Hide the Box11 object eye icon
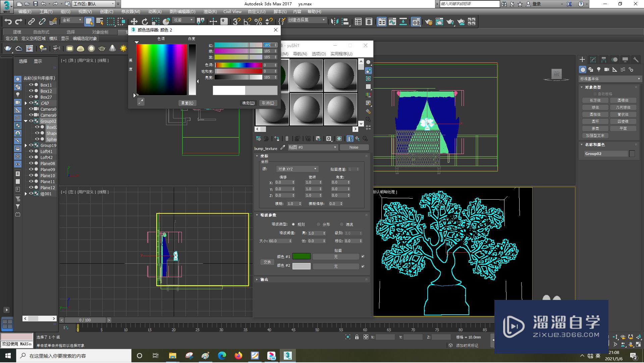The image size is (644, 363). click(x=31, y=85)
